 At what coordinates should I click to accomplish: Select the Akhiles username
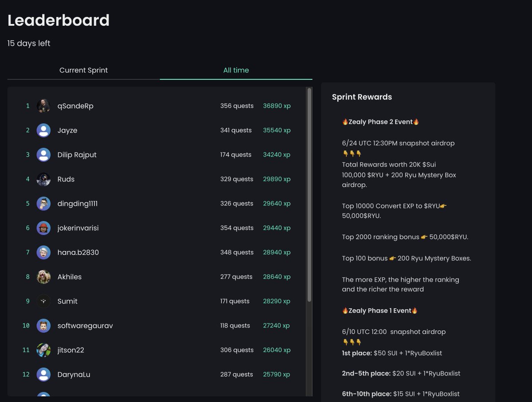[70, 277]
